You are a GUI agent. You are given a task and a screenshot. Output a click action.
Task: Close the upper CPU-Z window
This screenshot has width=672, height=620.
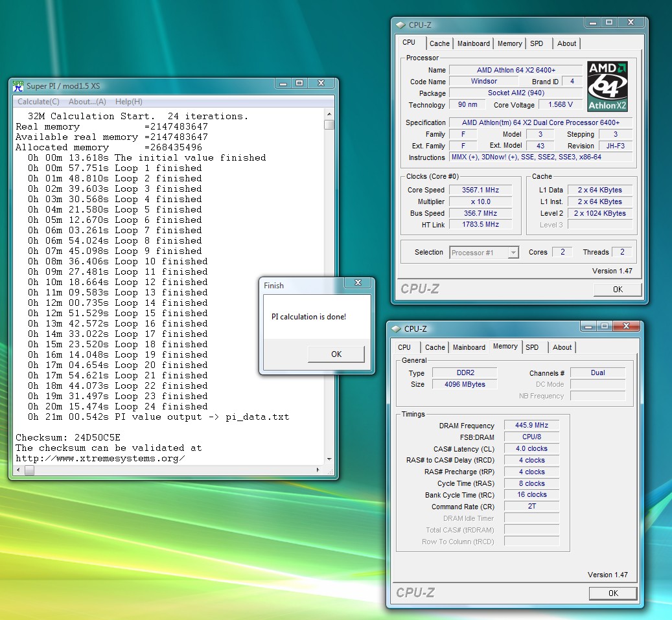(631, 23)
